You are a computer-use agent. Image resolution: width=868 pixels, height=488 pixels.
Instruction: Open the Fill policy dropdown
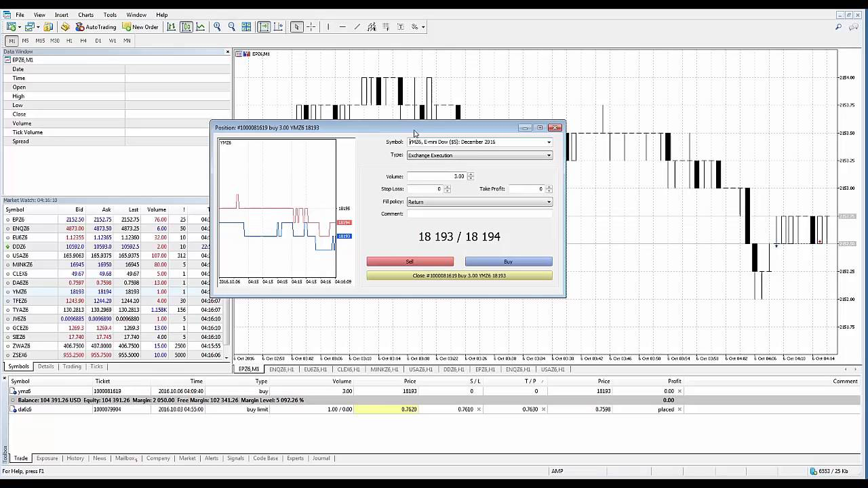(x=549, y=202)
